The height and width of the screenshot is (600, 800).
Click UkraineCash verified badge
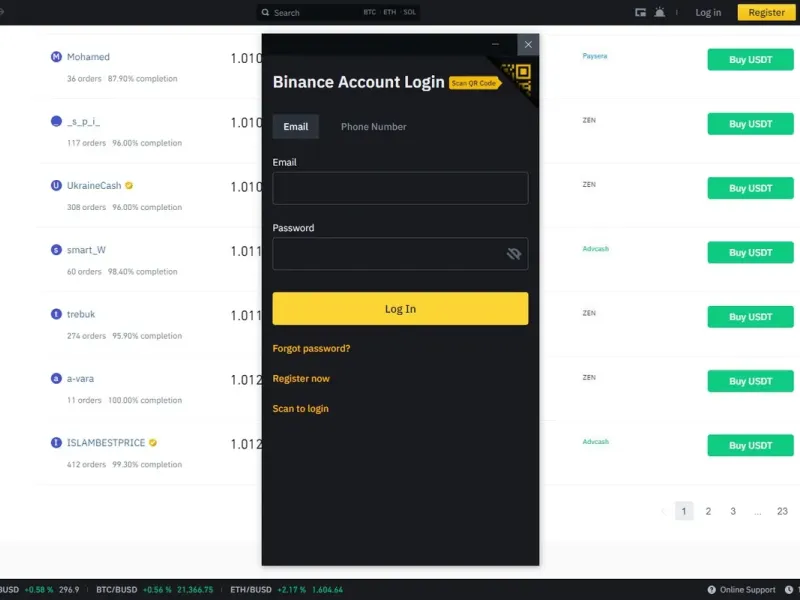click(x=129, y=186)
